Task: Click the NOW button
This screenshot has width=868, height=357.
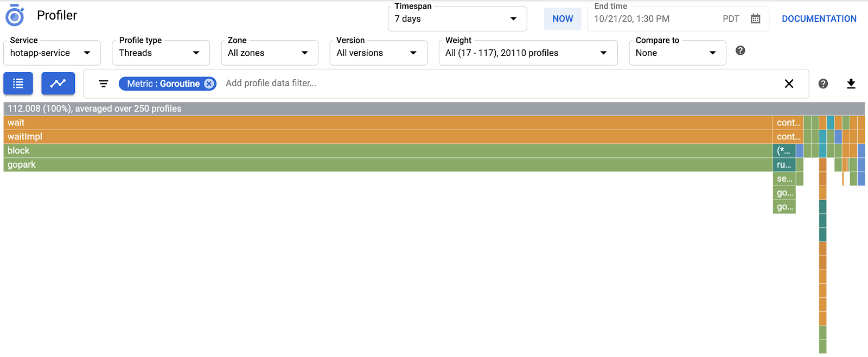Action: [563, 19]
